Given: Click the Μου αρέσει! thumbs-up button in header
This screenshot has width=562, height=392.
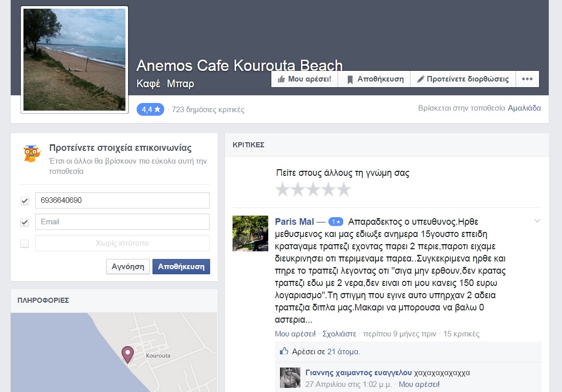Looking at the screenshot, I should (x=304, y=79).
